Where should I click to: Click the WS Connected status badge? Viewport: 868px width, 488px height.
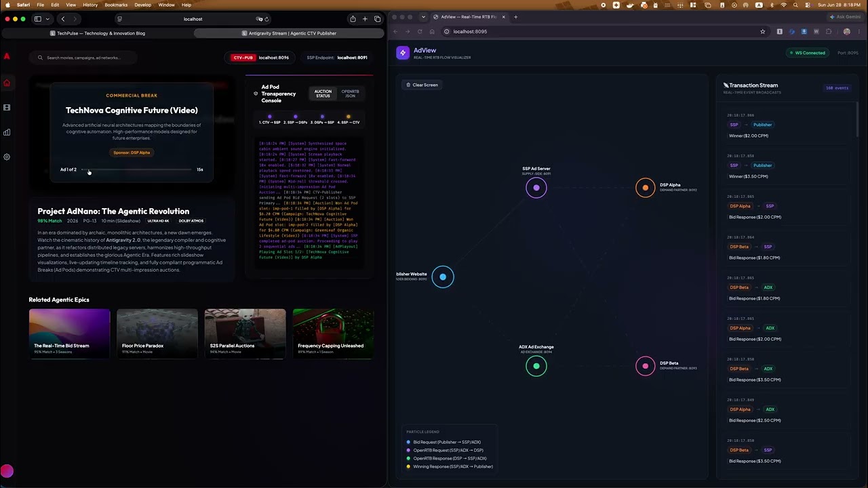807,53
